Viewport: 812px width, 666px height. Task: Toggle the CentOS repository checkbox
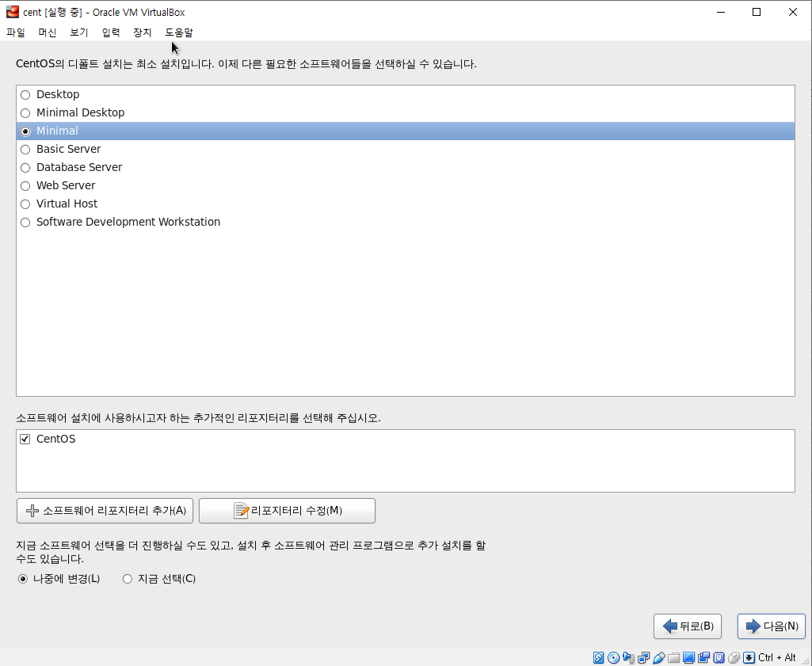[25, 439]
